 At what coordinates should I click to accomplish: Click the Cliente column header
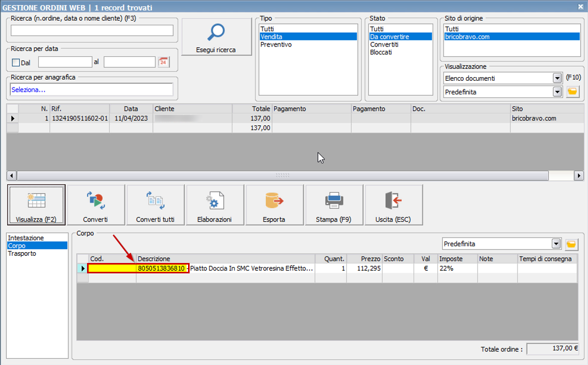tap(193, 109)
